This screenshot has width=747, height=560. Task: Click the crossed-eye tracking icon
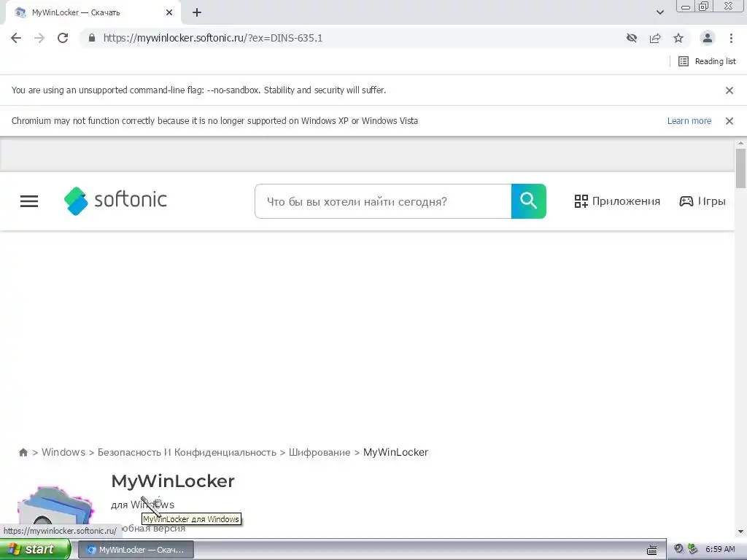pyautogui.click(x=632, y=38)
